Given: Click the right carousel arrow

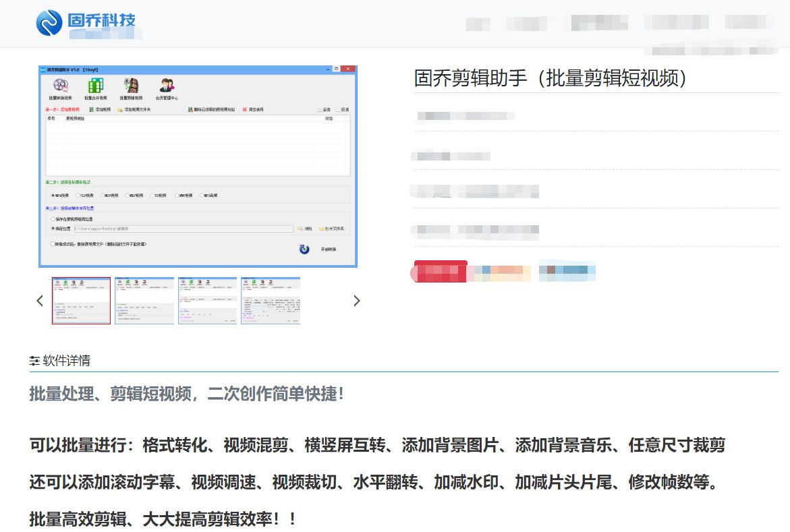Looking at the screenshot, I should tap(357, 301).
